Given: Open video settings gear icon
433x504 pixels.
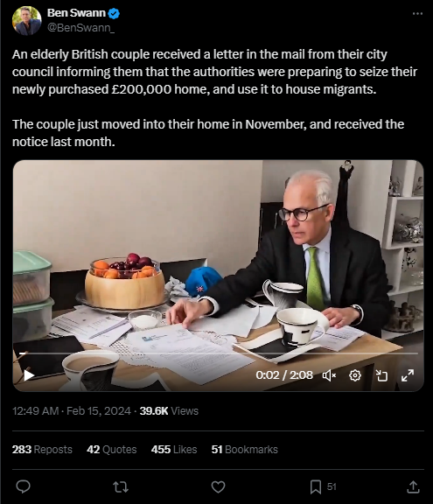Looking at the screenshot, I should click(x=355, y=375).
